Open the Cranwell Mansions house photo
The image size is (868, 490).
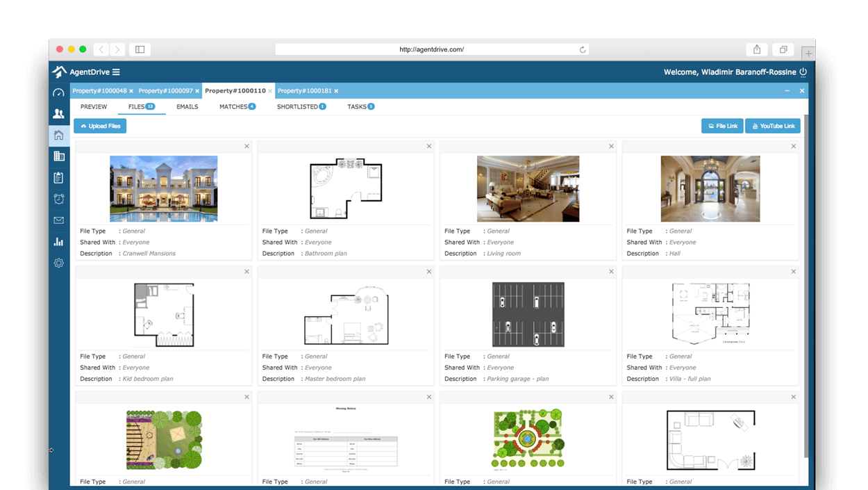pyautogui.click(x=164, y=188)
